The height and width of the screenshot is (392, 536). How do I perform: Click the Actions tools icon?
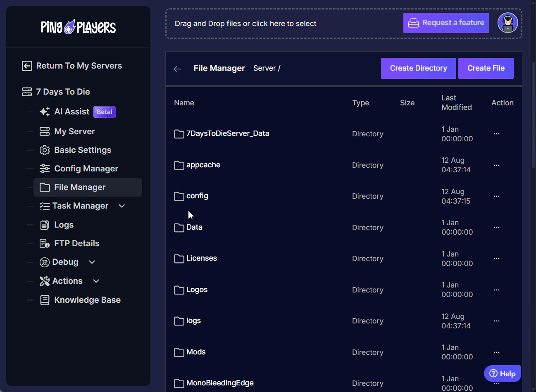coord(45,281)
